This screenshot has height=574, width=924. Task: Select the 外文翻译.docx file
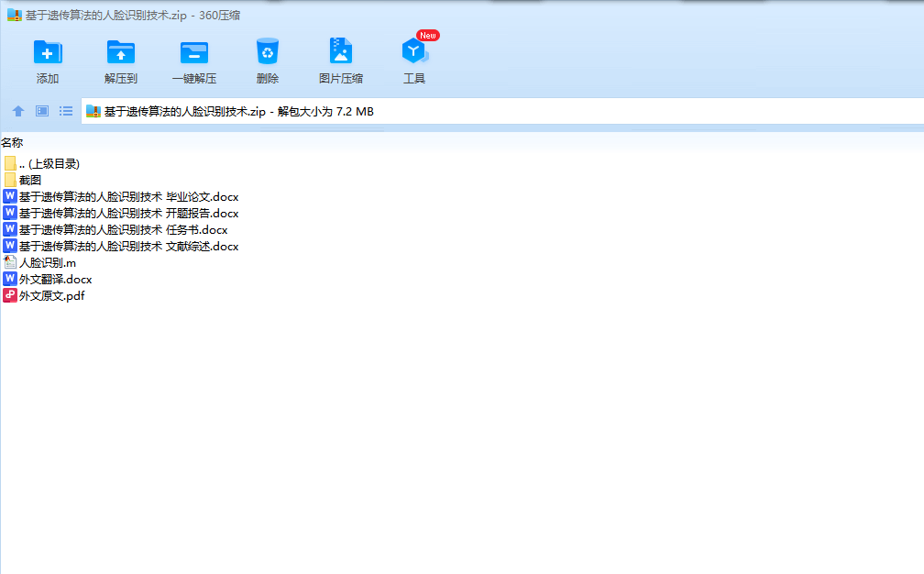[48, 280]
